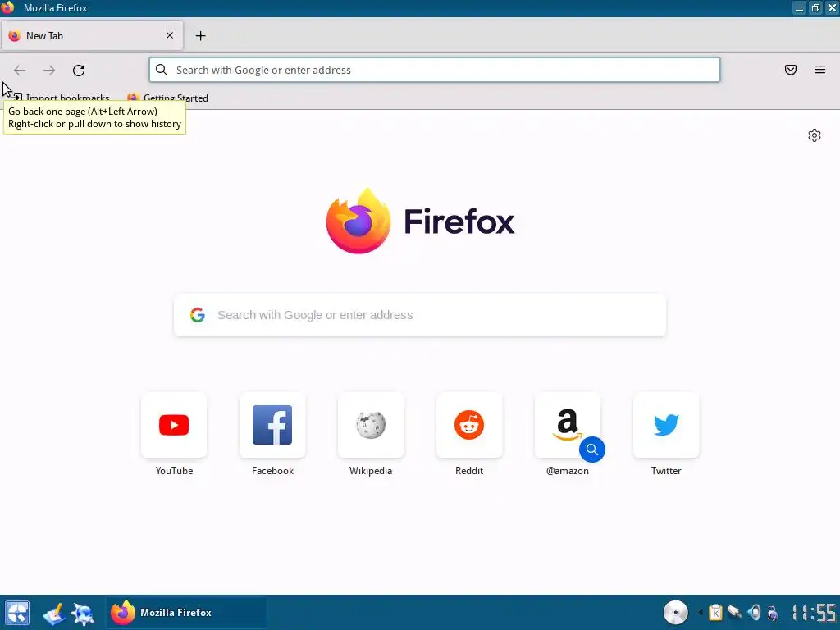Click the third taskbar launcher icon
Screen dimensions: 840x630
pos(83,614)
